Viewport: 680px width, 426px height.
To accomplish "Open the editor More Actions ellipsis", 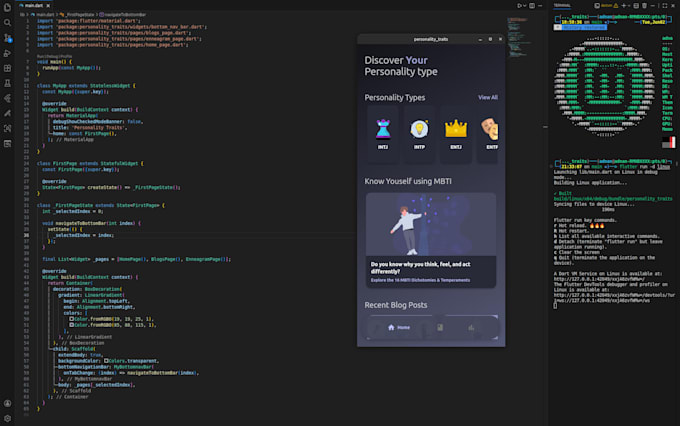I will pyautogui.click(x=540, y=6).
